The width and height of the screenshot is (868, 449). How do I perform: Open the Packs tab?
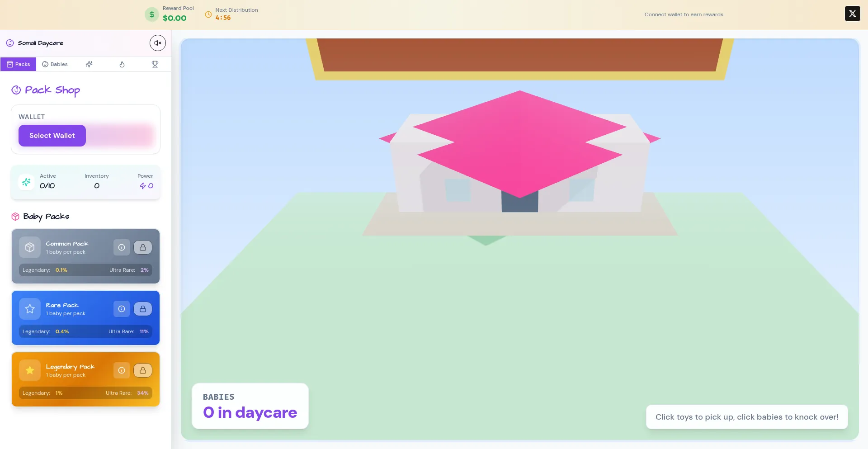pyautogui.click(x=19, y=64)
